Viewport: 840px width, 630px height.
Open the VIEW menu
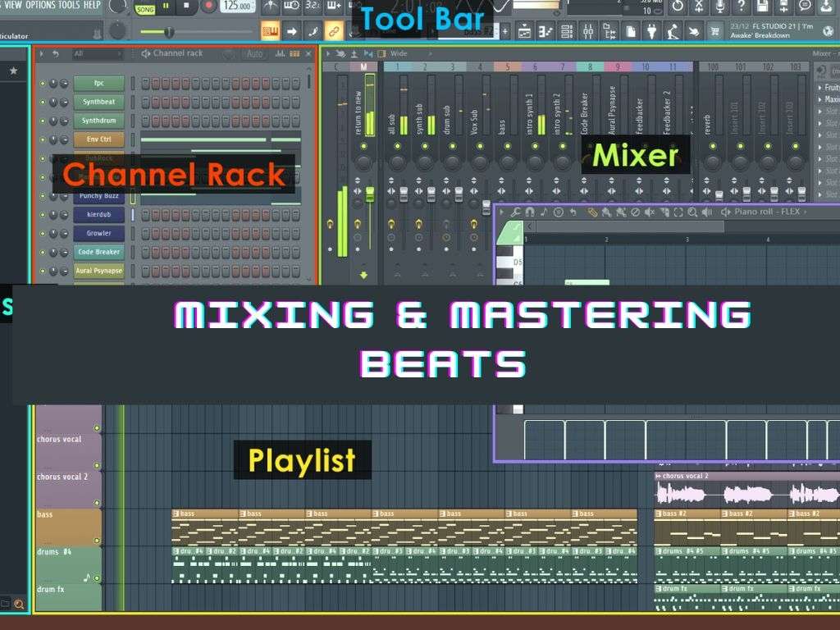point(12,5)
